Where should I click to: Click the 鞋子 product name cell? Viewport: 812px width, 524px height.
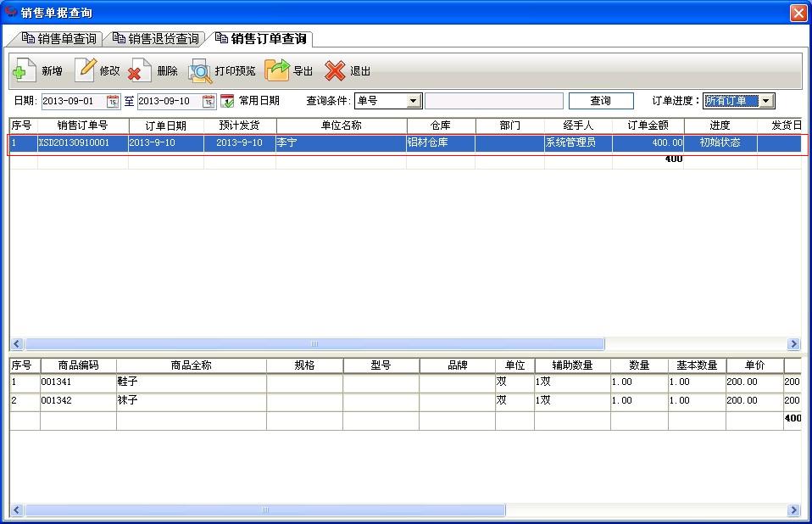click(191, 382)
